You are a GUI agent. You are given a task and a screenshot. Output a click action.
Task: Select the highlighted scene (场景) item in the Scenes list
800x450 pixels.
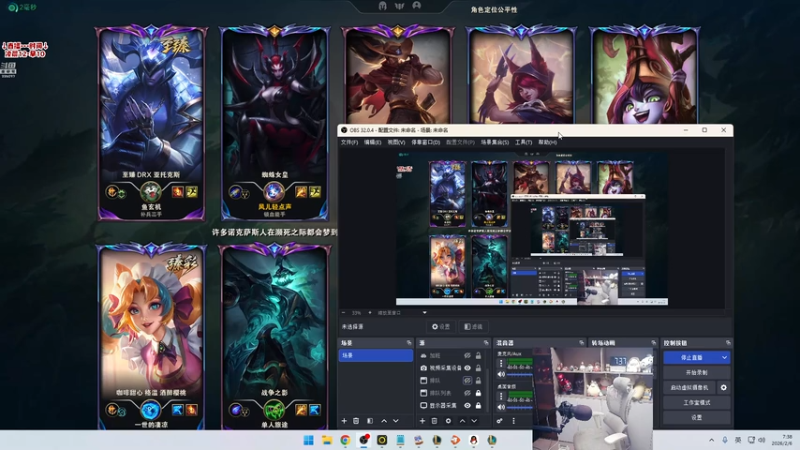[376, 355]
